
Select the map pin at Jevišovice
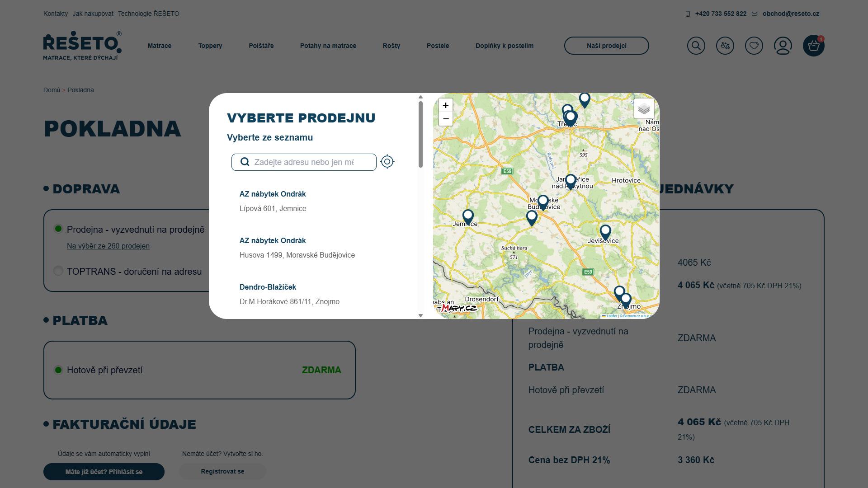tap(605, 233)
